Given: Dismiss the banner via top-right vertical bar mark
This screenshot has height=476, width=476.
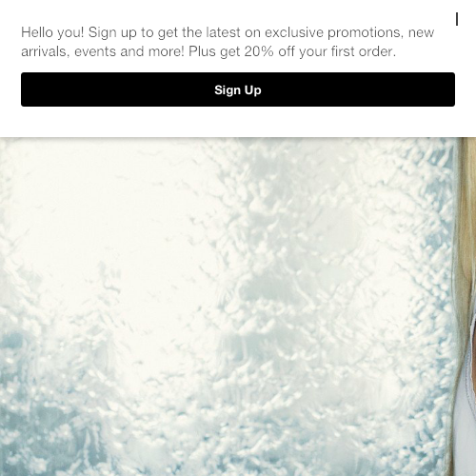Looking at the screenshot, I should 457,20.
